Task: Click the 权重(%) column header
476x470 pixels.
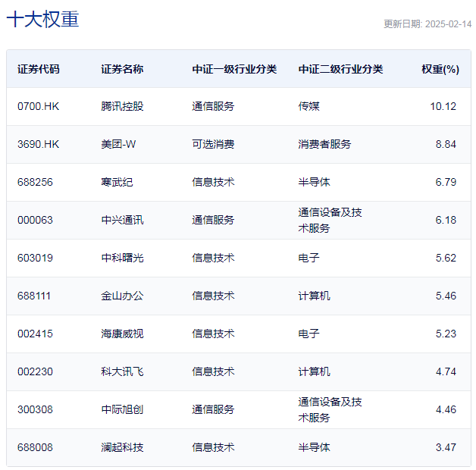Action: coord(440,69)
